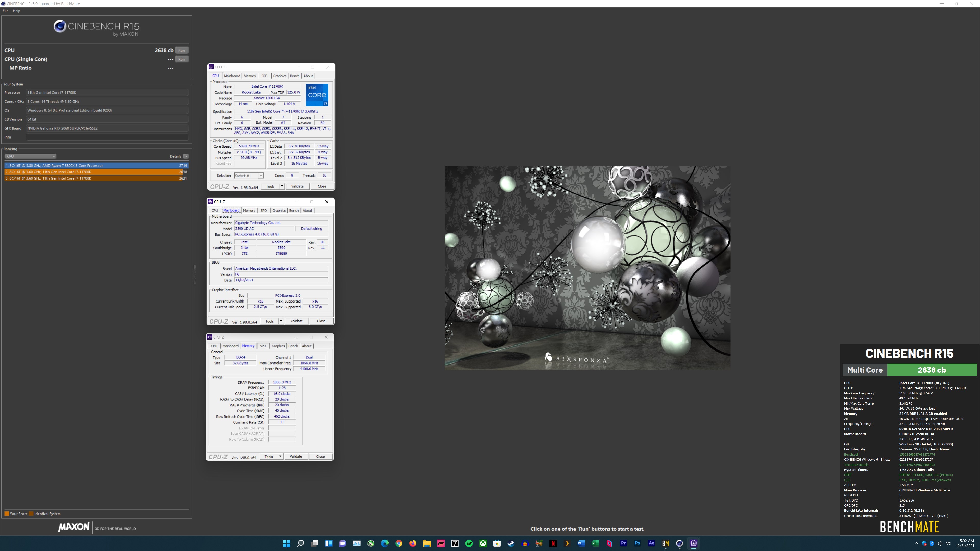This screenshot has width=980, height=551.
Task: Open Microsoft Edge from the taskbar
Action: point(385,543)
